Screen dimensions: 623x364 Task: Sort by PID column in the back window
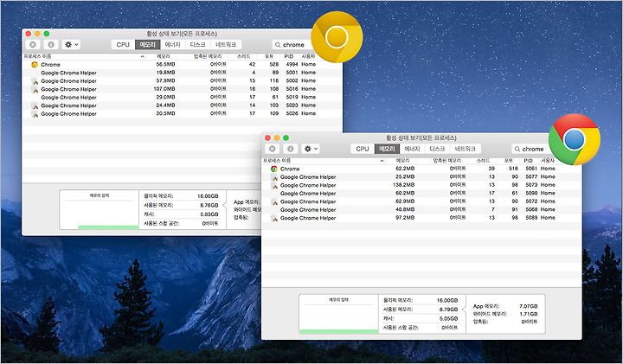click(x=289, y=56)
